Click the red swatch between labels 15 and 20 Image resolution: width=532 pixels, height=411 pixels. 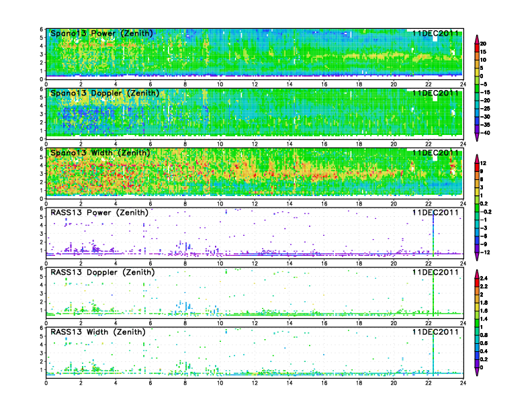click(x=477, y=48)
